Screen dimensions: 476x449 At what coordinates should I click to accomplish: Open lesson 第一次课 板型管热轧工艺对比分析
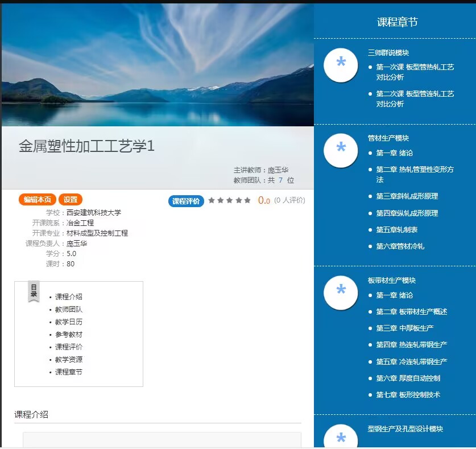415,72
